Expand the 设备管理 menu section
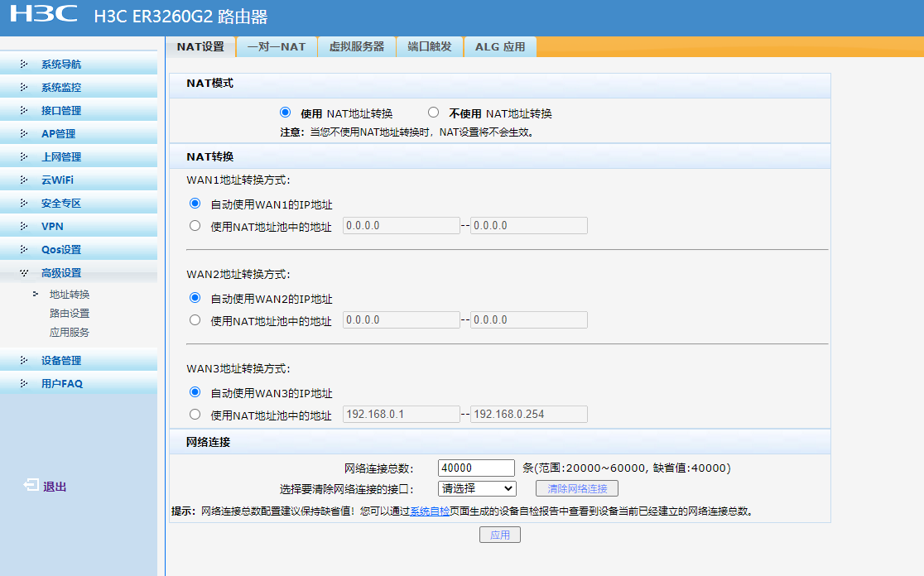 pos(61,361)
